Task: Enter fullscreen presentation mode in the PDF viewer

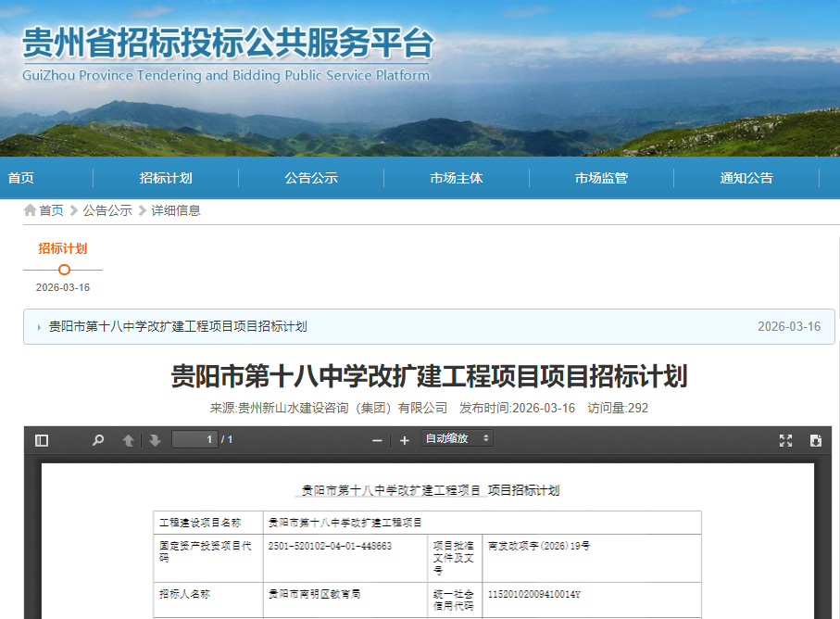Action: 786,440
